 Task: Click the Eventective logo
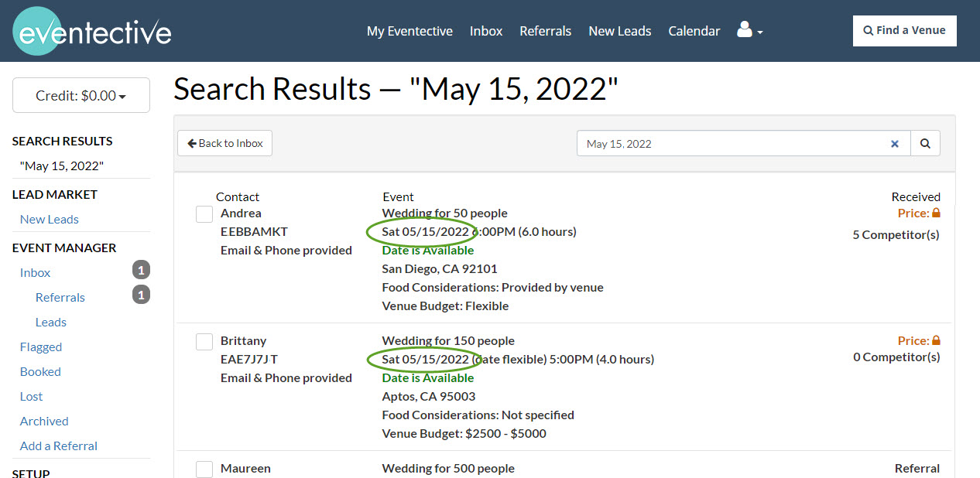[x=92, y=31]
